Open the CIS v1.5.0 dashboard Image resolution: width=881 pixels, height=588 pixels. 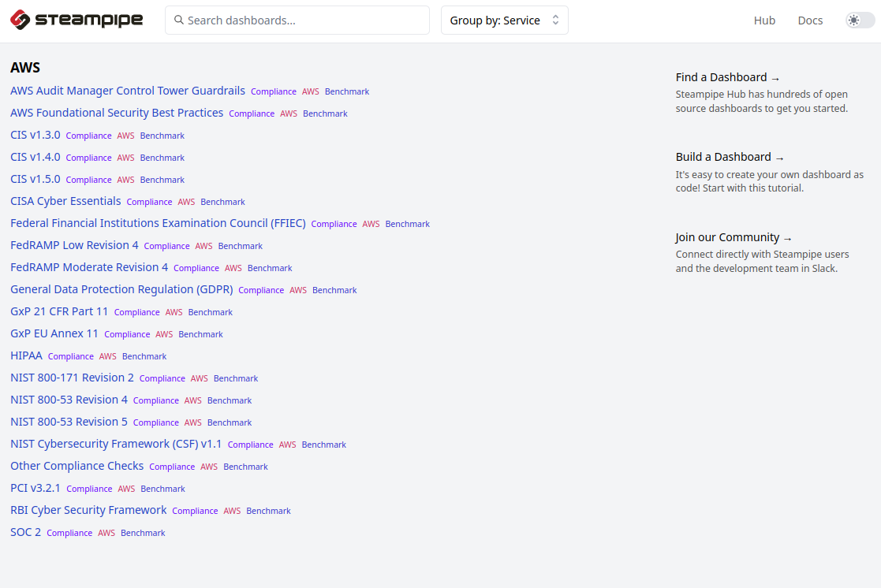[x=35, y=179]
